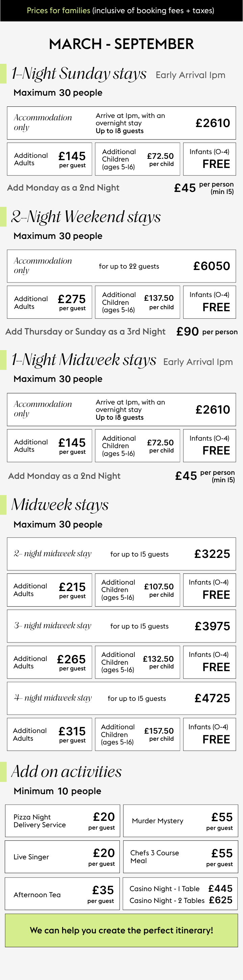The height and width of the screenshot is (980, 243).
Task: Pick the Live Singer add-on
Action: [63, 857]
